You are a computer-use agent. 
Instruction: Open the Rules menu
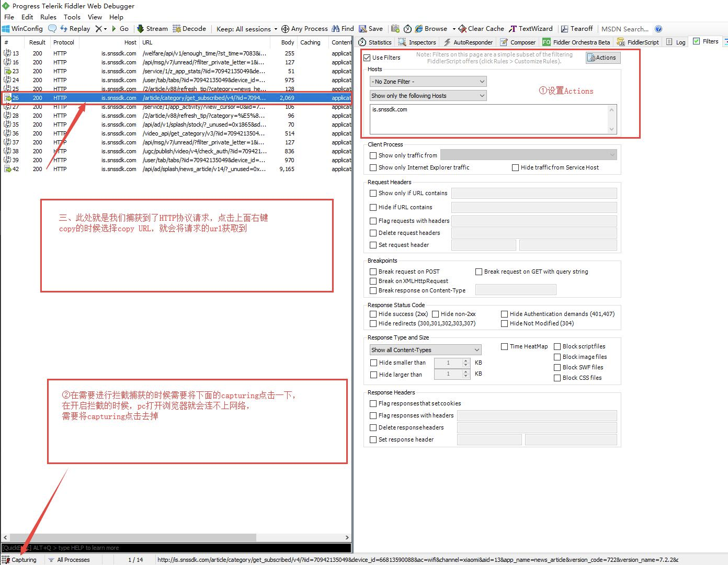tap(48, 17)
